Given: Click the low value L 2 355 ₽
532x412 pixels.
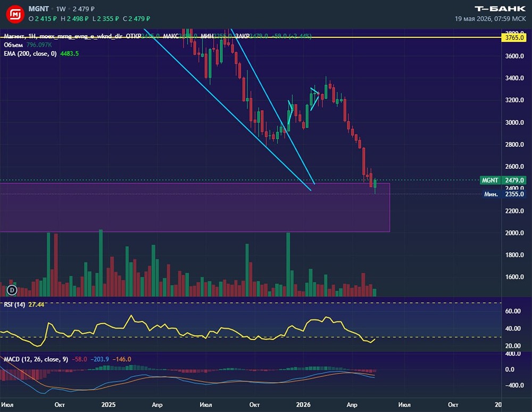Looking at the screenshot, I should 105,19.
